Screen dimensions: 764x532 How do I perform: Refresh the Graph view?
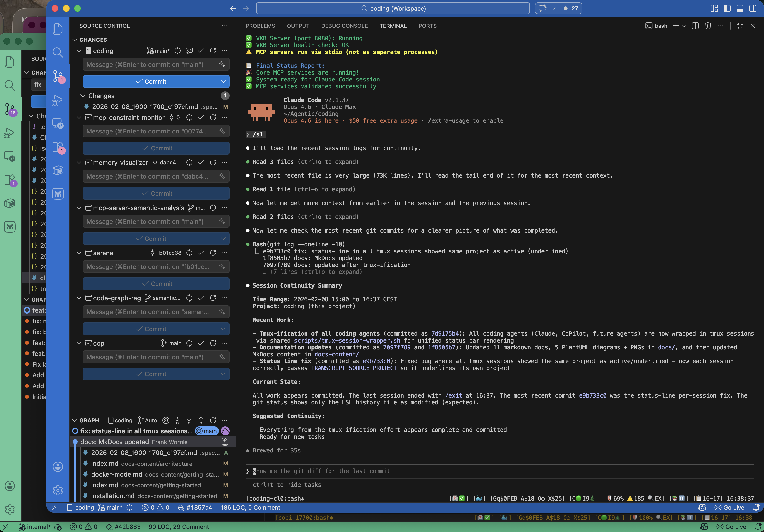(x=213, y=421)
